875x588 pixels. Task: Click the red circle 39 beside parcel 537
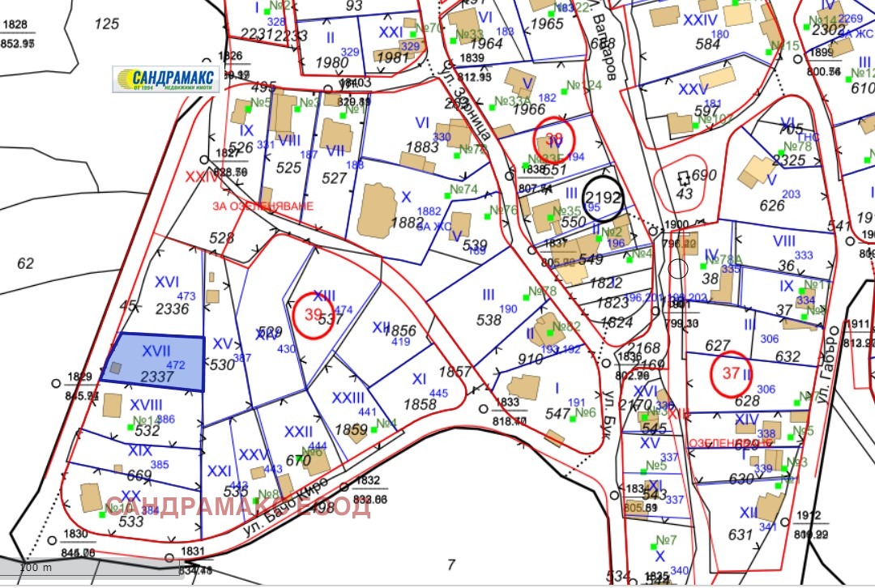[x=314, y=315]
